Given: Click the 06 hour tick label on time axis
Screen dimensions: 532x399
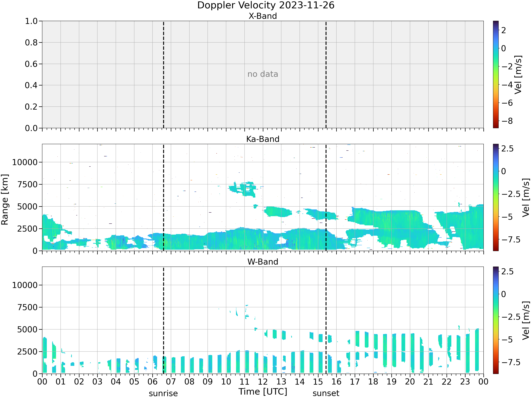Looking at the screenshot, I should click(153, 382).
